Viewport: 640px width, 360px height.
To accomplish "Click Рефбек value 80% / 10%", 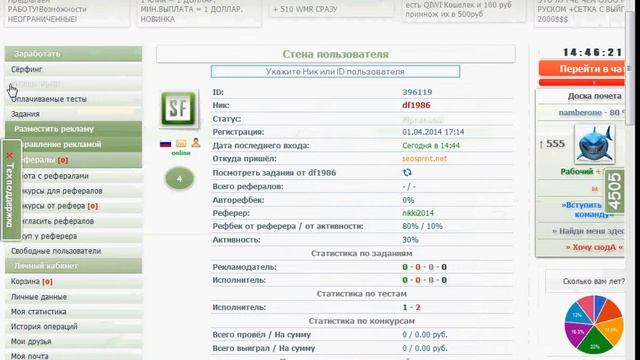I will [422, 226].
